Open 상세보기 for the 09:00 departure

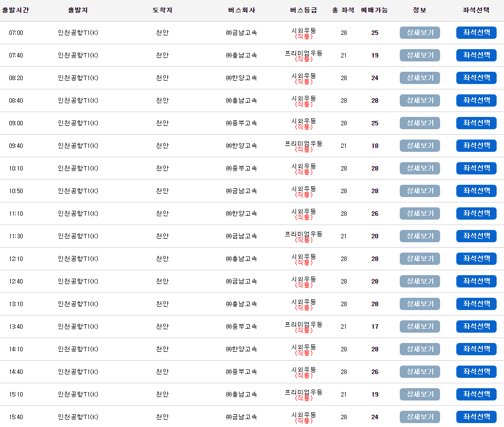(x=420, y=123)
